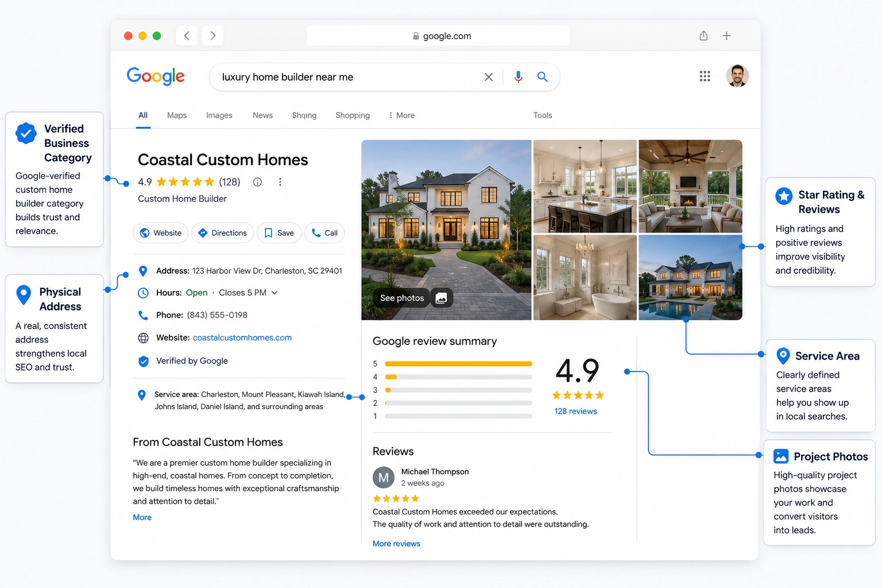Click the More reviews link
This screenshot has height=588, width=882.
[x=396, y=544]
